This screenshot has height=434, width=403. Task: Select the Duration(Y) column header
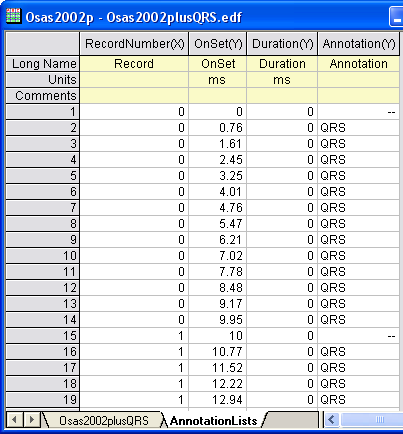(282, 44)
